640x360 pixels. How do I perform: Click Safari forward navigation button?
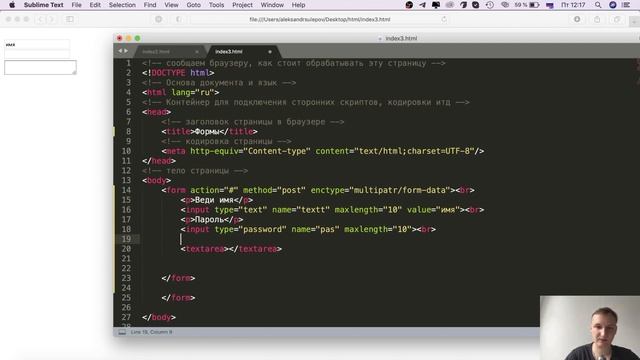tap(51, 19)
